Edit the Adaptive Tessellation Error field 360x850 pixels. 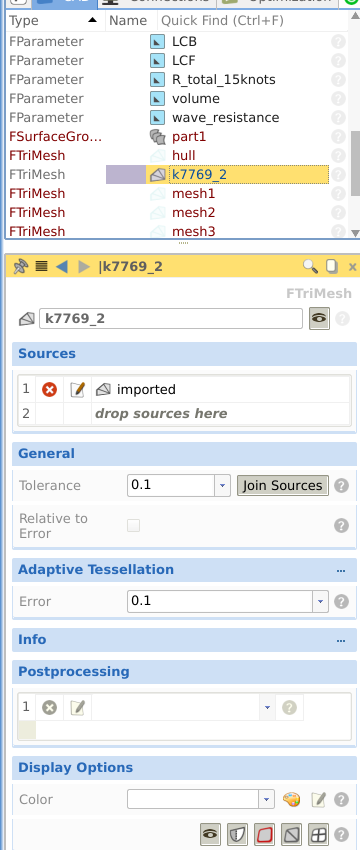(x=221, y=601)
